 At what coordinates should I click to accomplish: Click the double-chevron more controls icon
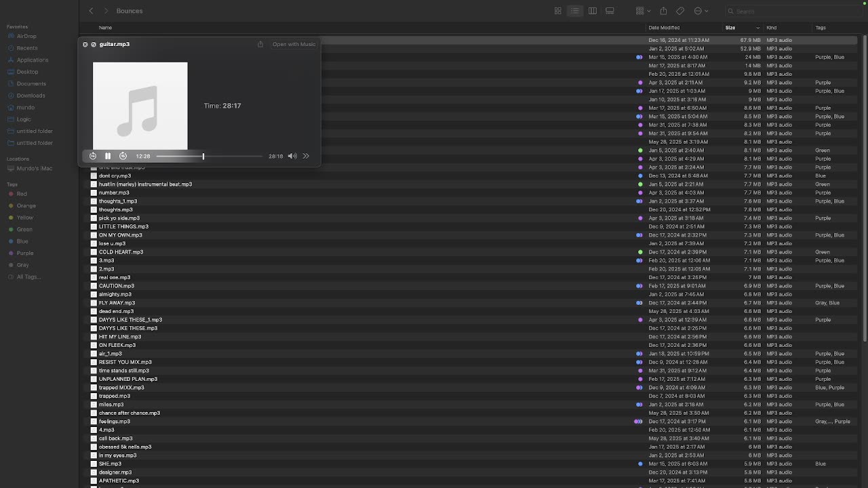(x=306, y=156)
